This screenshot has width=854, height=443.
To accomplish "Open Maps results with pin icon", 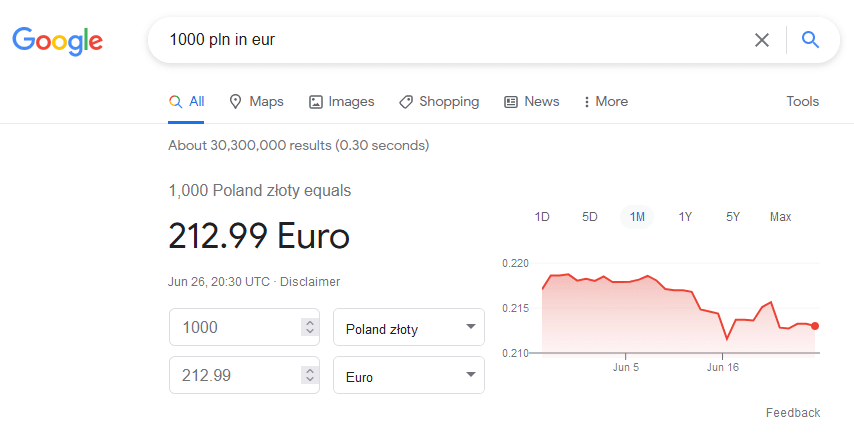I will [256, 101].
